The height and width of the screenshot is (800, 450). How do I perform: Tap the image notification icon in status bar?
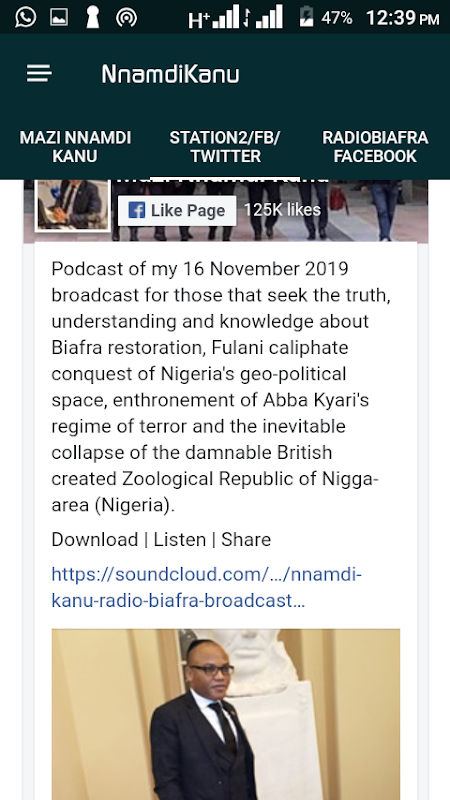59,18
